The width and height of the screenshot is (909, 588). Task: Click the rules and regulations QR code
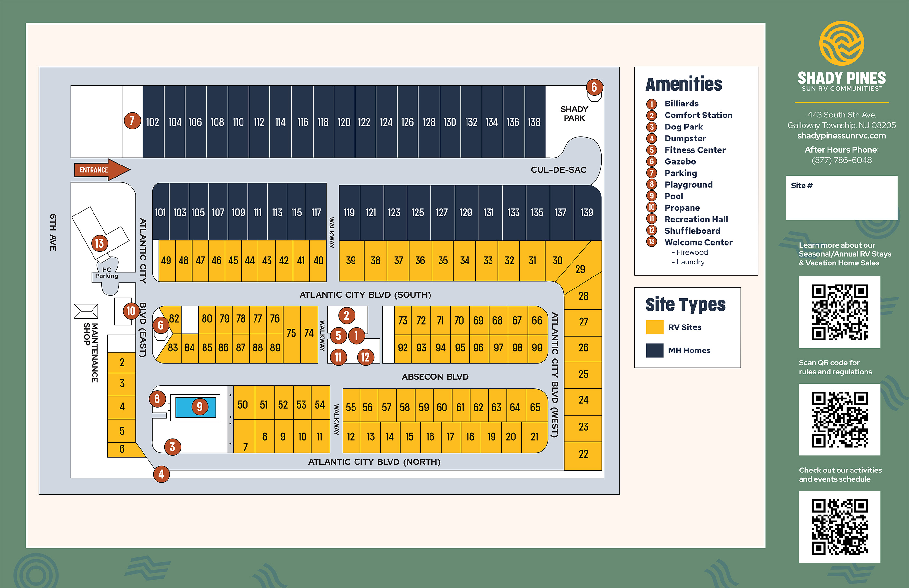[840, 420]
